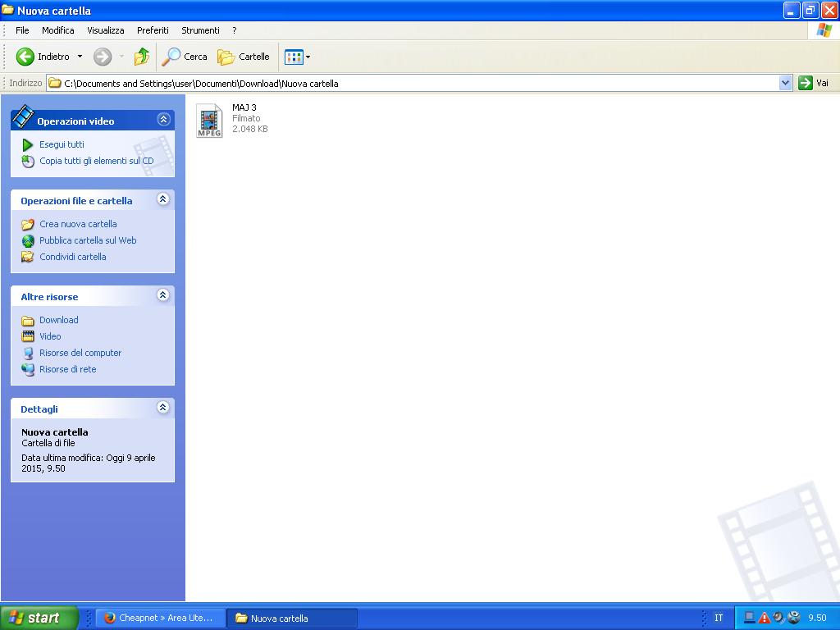Click the IT language indicator
Viewport: 840px width, 630px height.
[x=719, y=618]
